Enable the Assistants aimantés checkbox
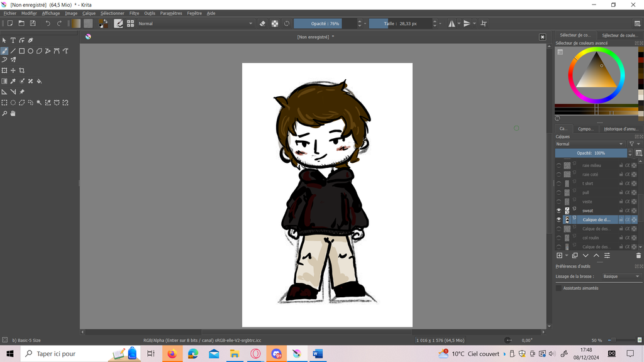The width and height of the screenshot is (644, 362). (x=558, y=288)
